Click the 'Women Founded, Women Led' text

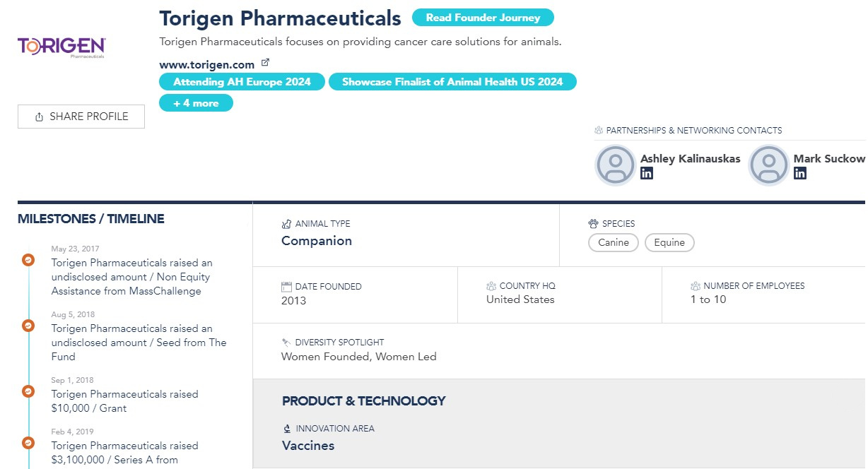[359, 357]
